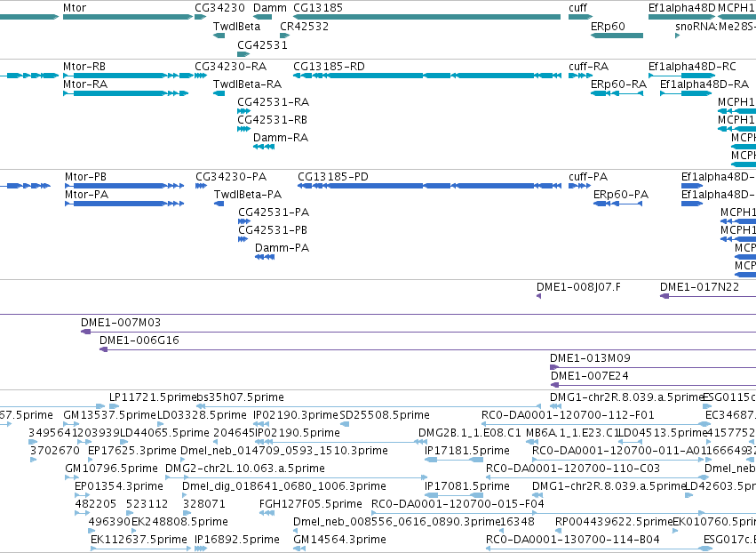Select protein CG42531-PB
Screen dimensions: 756x553
243,239
